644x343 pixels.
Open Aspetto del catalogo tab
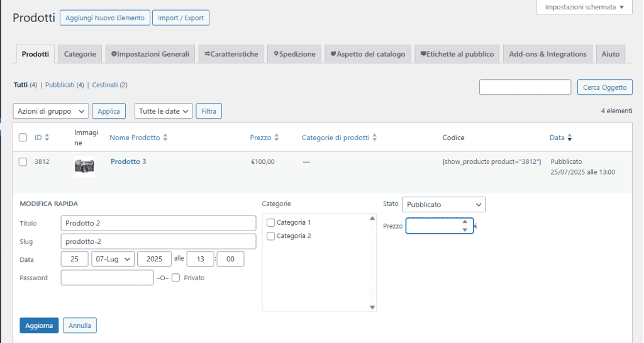click(x=368, y=54)
